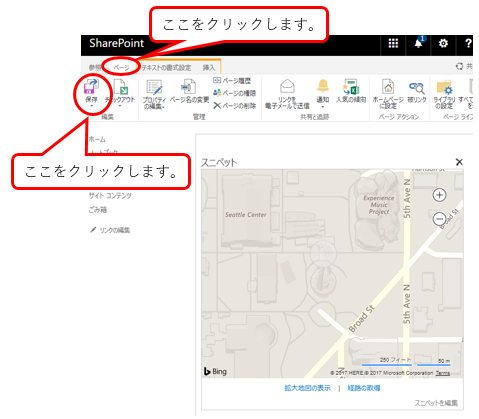Click the pencil icon beside リンクの編集
The width and height of the screenshot is (479, 419).
pos(93,230)
